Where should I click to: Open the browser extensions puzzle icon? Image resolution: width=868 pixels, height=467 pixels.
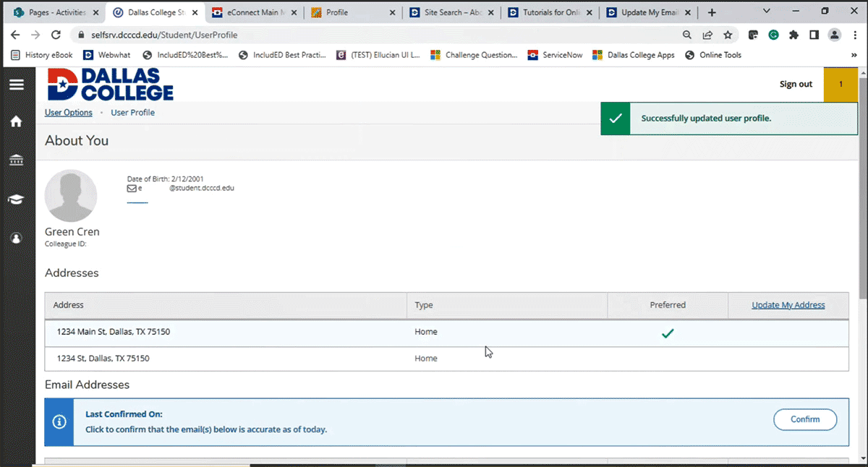(x=793, y=34)
